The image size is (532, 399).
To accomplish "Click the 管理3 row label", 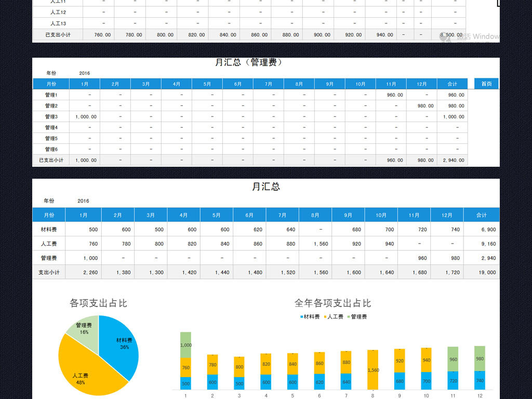I will coord(51,117).
